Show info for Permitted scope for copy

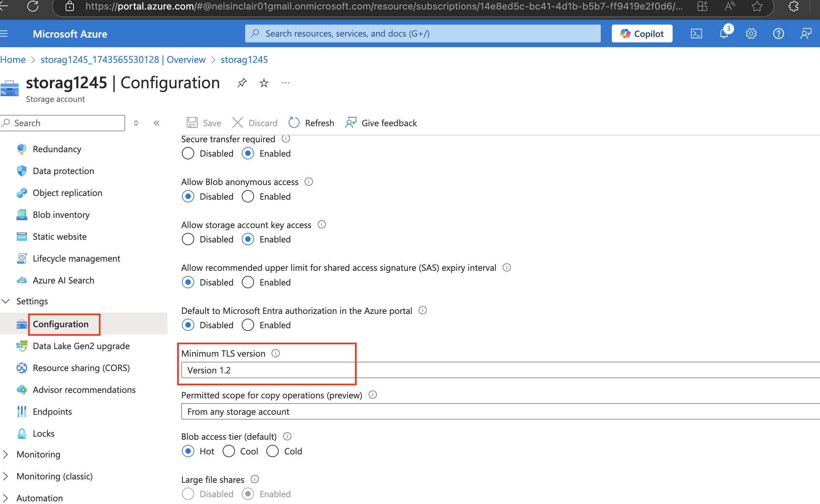(x=373, y=395)
